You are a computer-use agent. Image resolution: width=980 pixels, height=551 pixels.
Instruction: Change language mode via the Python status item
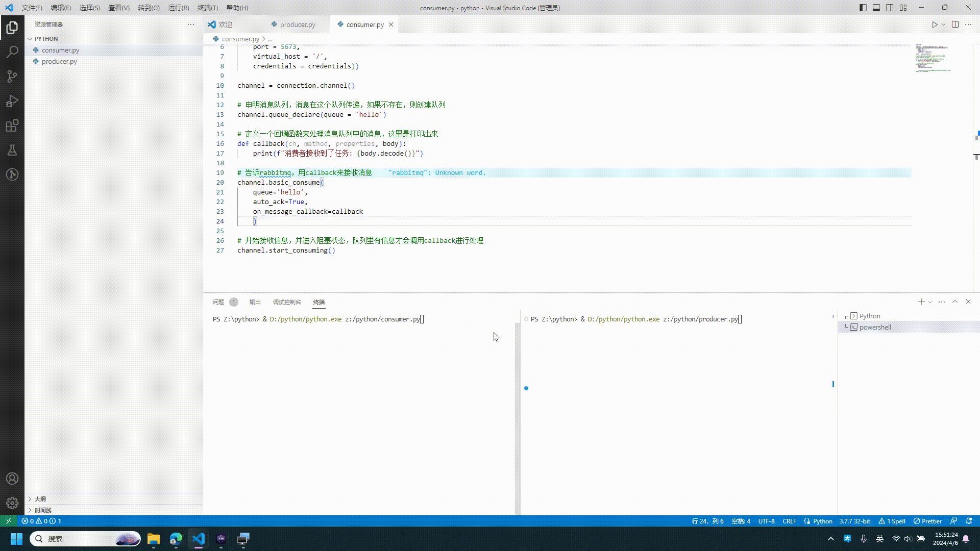click(x=822, y=521)
